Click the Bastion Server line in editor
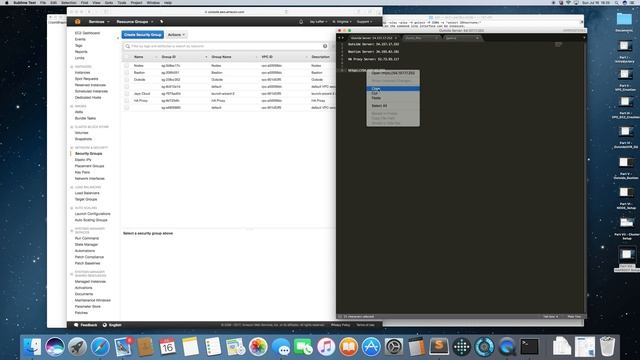This screenshot has height=360, width=640. click(x=373, y=52)
